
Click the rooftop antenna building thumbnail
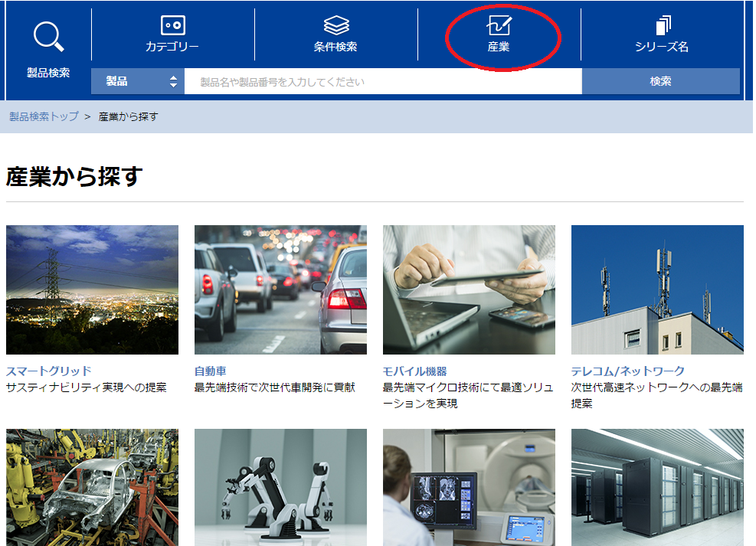[x=657, y=289]
